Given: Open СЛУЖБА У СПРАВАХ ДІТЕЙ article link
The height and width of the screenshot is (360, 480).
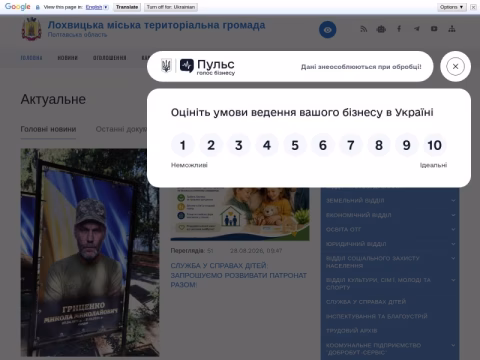Looking at the screenshot, I should click(x=239, y=275).
